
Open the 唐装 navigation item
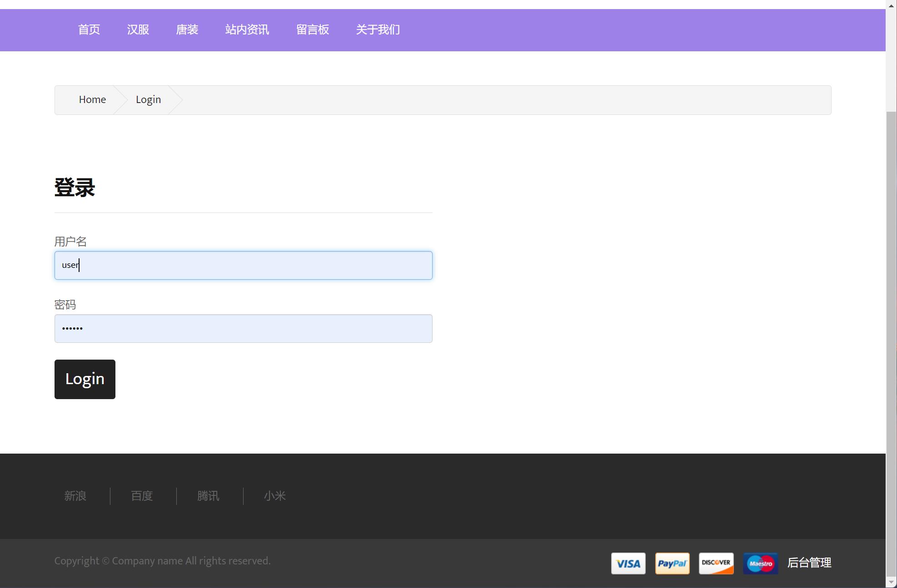187,30
